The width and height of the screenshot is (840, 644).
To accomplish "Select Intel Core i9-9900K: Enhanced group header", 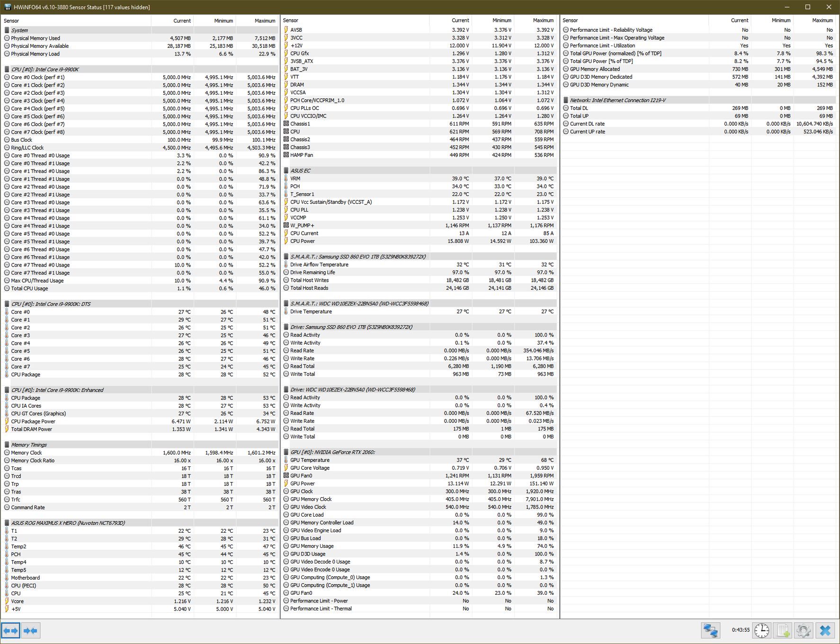I will pyautogui.click(x=140, y=390).
